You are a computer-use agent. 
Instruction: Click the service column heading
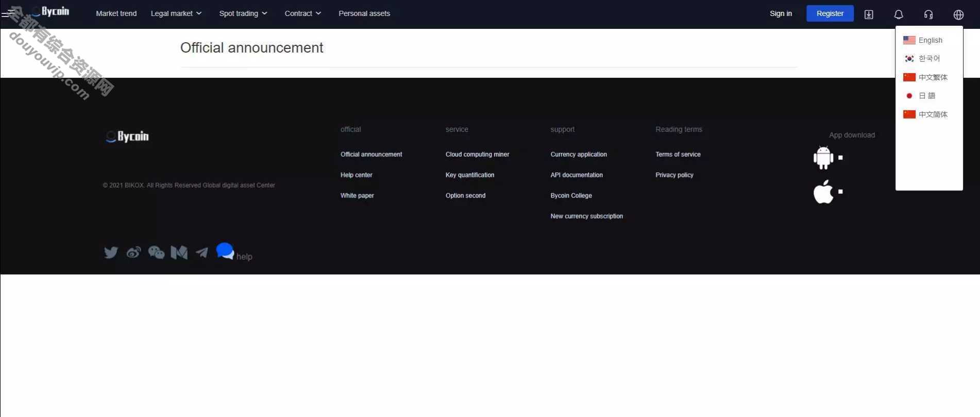tap(457, 129)
